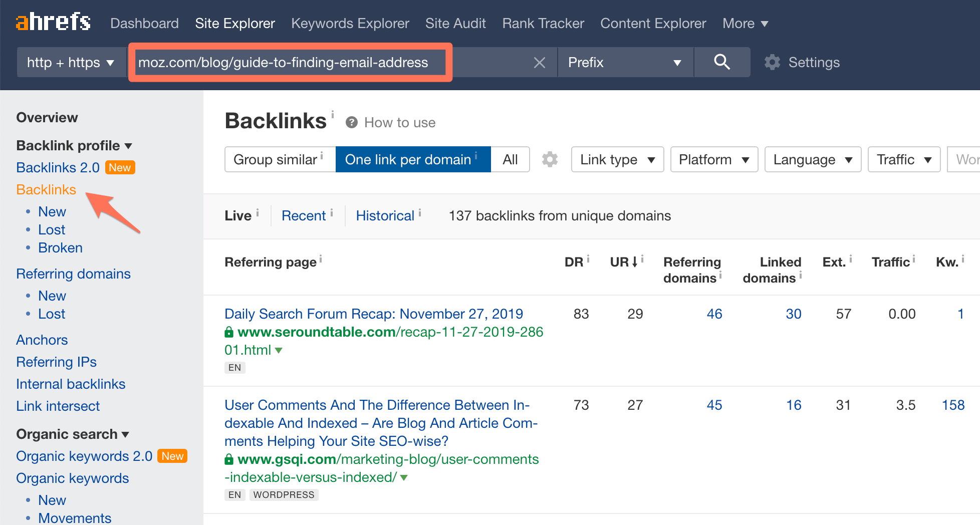Image resolution: width=980 pixels, height=525 pixels.
Task: Open seroundtable.com referring URL
Action: (x=384, y=341)
